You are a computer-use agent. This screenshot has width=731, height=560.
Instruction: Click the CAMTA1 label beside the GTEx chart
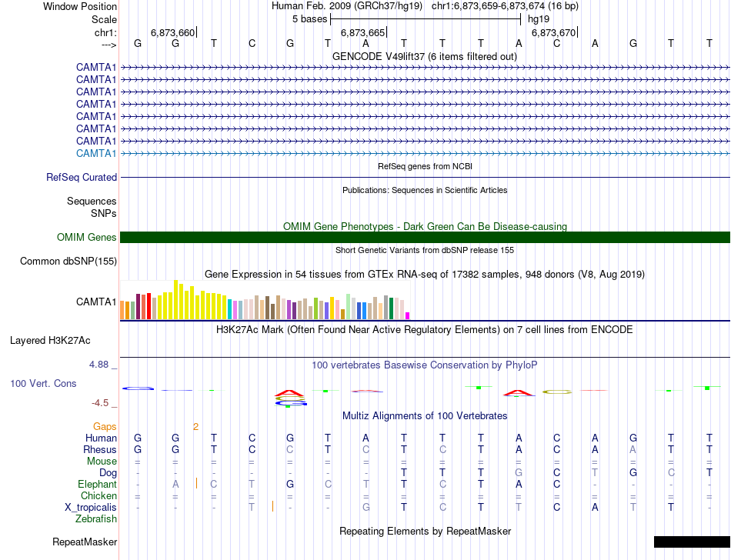click(x=96, y=302)
